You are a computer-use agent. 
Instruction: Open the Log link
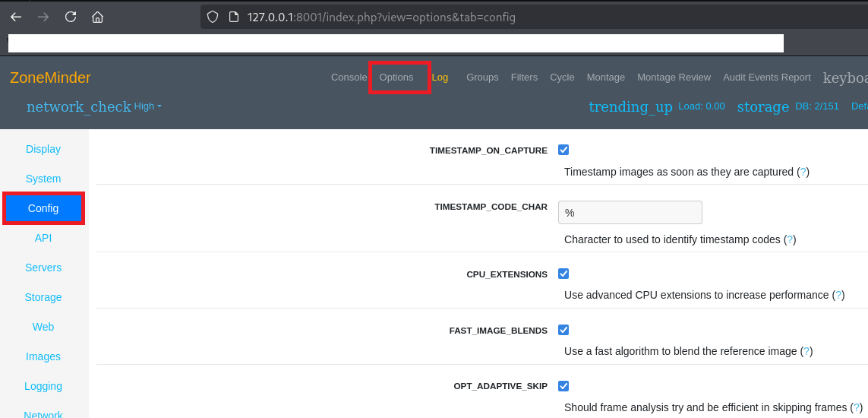coord(440,78)
